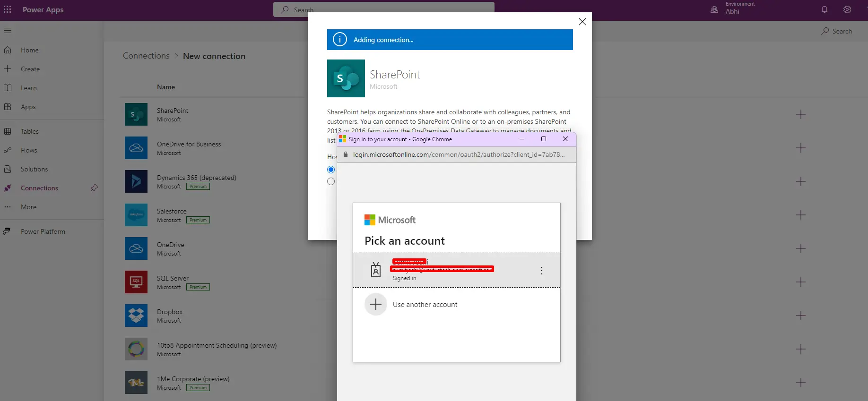This screenshot has height=401, width=868.
Task: Open the app launcher waffle icon
Action: [x=8, y=9]
